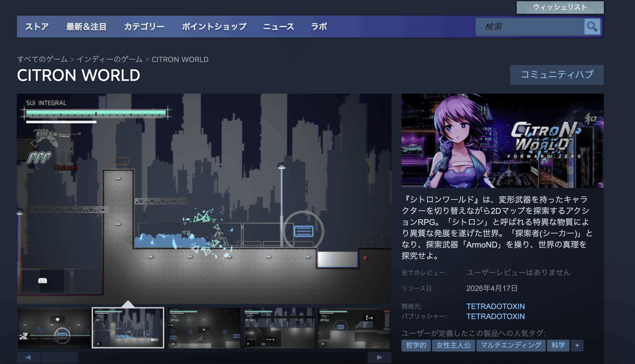Click the highlighted second screenshot thumbnail
This screenshot has height=364, width=635.
[x=128, y=328]
